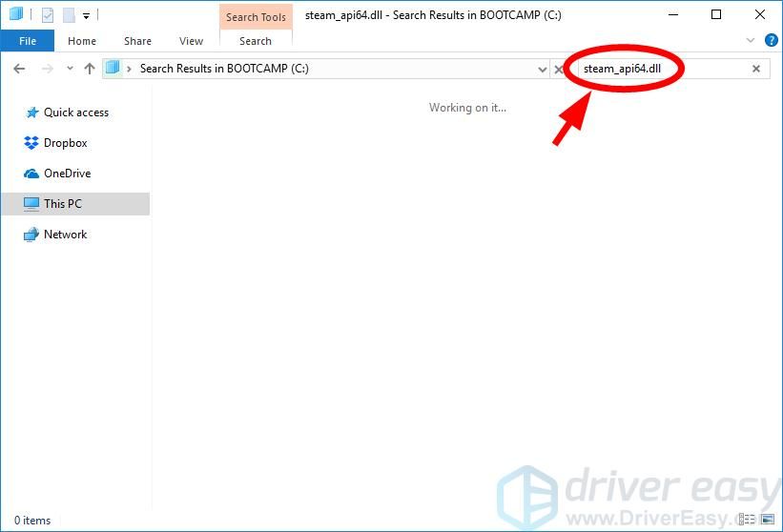
Task: Switch to the Home ribbon tab
Action: (x=82, y=41)
